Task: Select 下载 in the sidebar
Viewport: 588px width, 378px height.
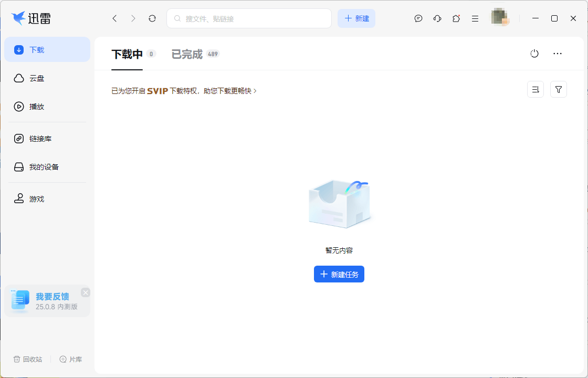Action: tap(47, 49)
